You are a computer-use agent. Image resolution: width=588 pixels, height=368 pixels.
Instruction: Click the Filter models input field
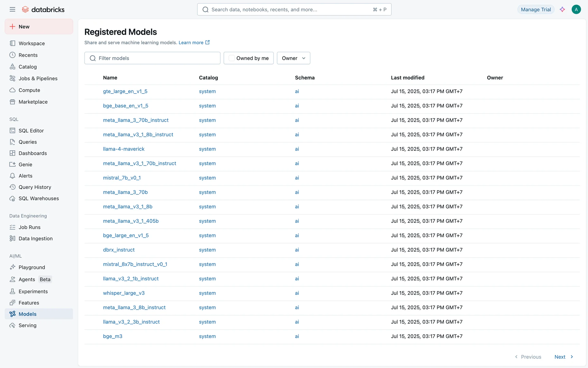point(156,58)
